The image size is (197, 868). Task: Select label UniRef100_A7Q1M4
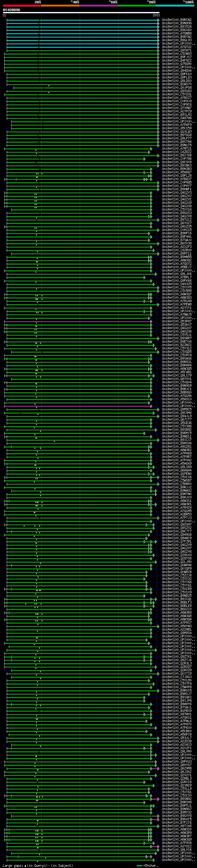click(x=177, y=396)
